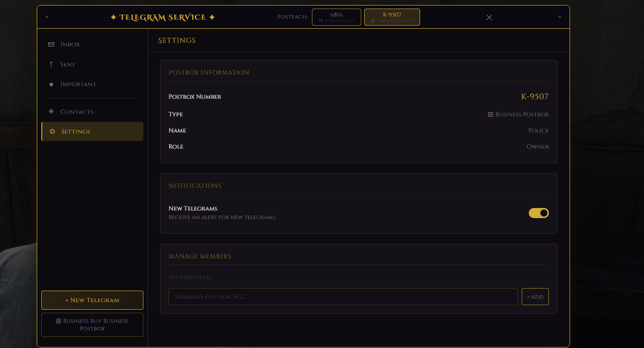Disable the New Telegrams alert toggle
Screen dimensions: 644x348
(538, 213)
